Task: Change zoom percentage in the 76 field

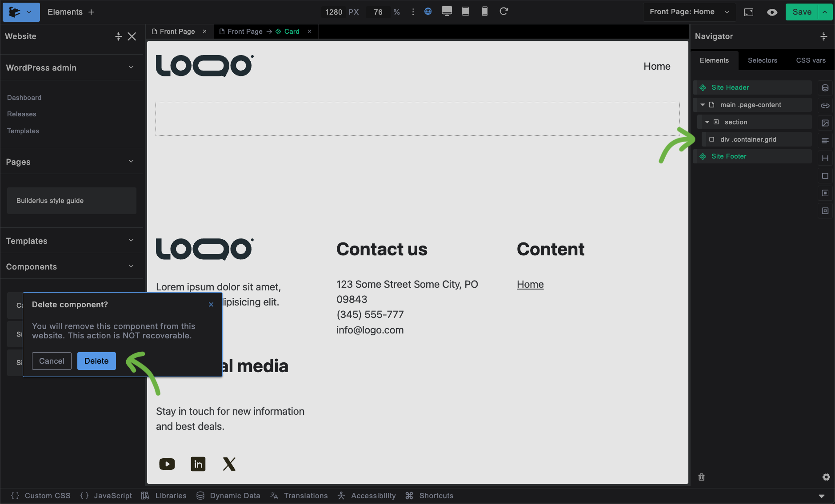Action: (x=378, y=12)
